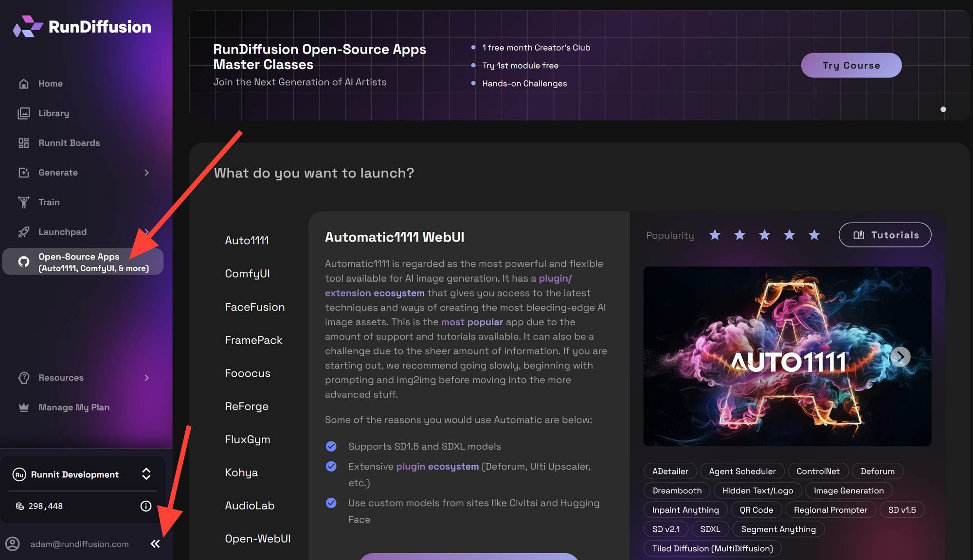Image resolution: width=973 pixels, height=560 pixels.
Task: Expand the Resources submenu chevron
Action: tap(146, 378)
